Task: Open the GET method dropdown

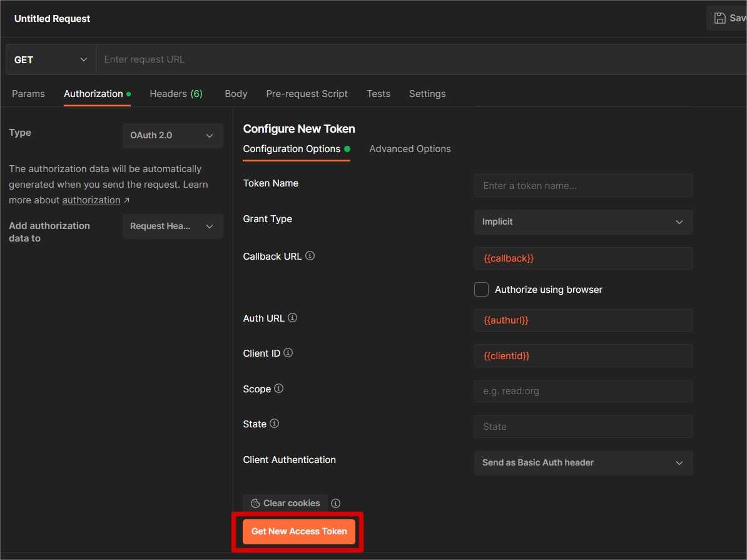Action: click(x=50, y=59)
